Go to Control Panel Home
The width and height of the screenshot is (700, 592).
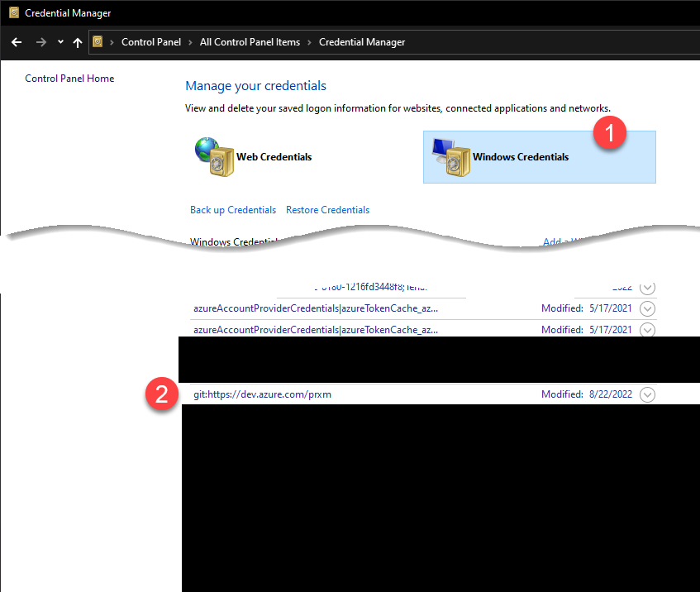pos(69,78)
